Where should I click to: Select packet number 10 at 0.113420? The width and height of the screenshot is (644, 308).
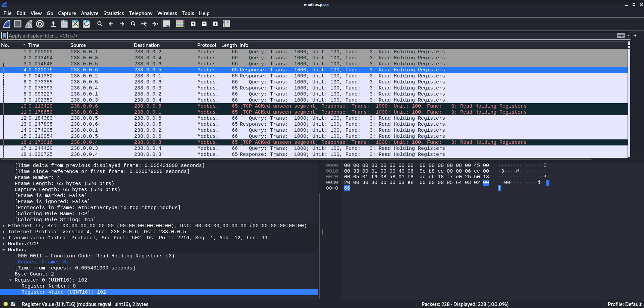click(314, 106)
